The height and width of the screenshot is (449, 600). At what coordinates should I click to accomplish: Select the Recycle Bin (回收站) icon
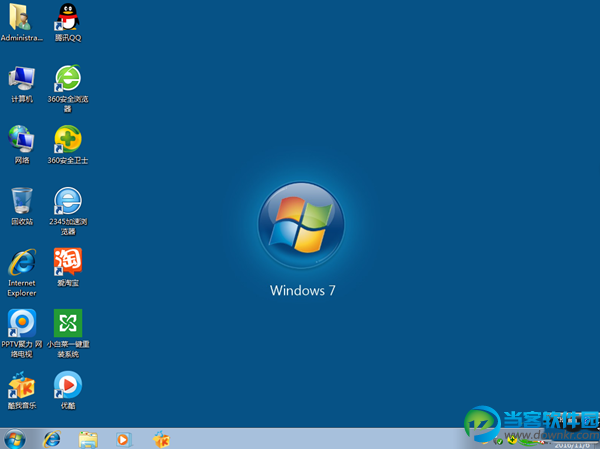pos(22,200)
